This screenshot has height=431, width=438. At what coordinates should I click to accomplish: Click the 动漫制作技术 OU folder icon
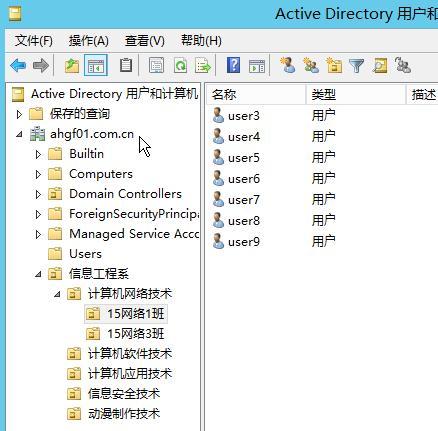(74, 414)
